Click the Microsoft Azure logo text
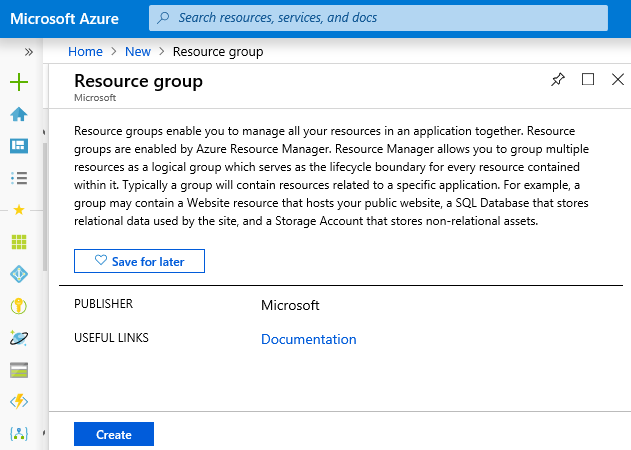This screenshot has height=450, width=631. click(x=64, y=19)
